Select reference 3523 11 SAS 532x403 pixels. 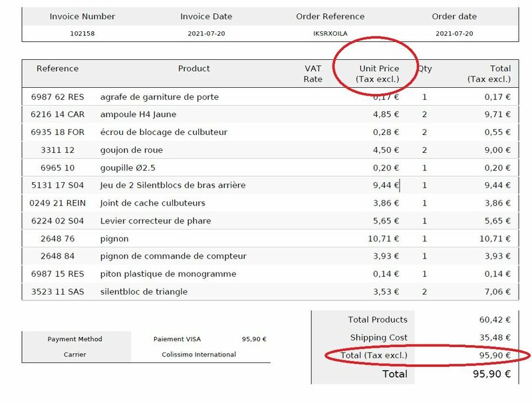pos(57,292)
